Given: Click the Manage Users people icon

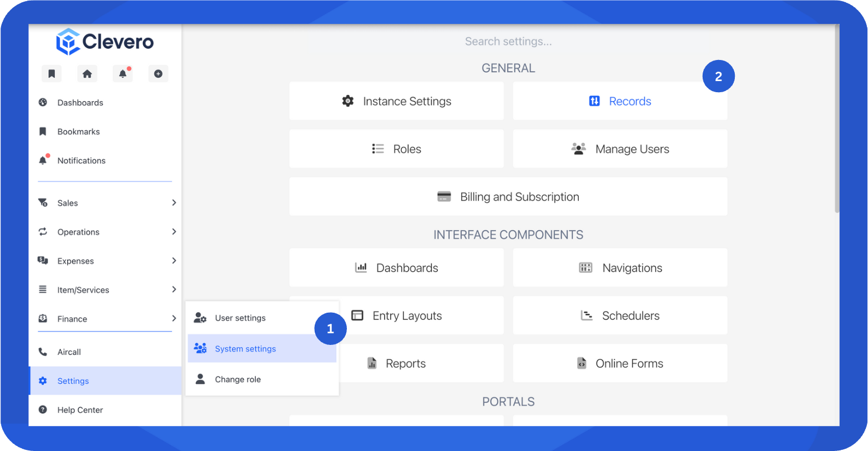Looking at the screenshot, I should [x=579, y=149].
